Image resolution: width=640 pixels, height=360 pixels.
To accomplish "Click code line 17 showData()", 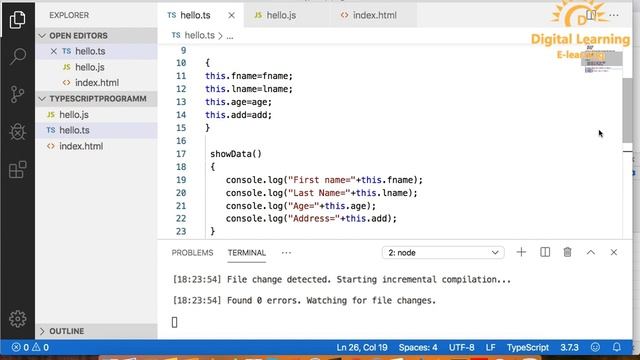I will (x=236, y=154).
